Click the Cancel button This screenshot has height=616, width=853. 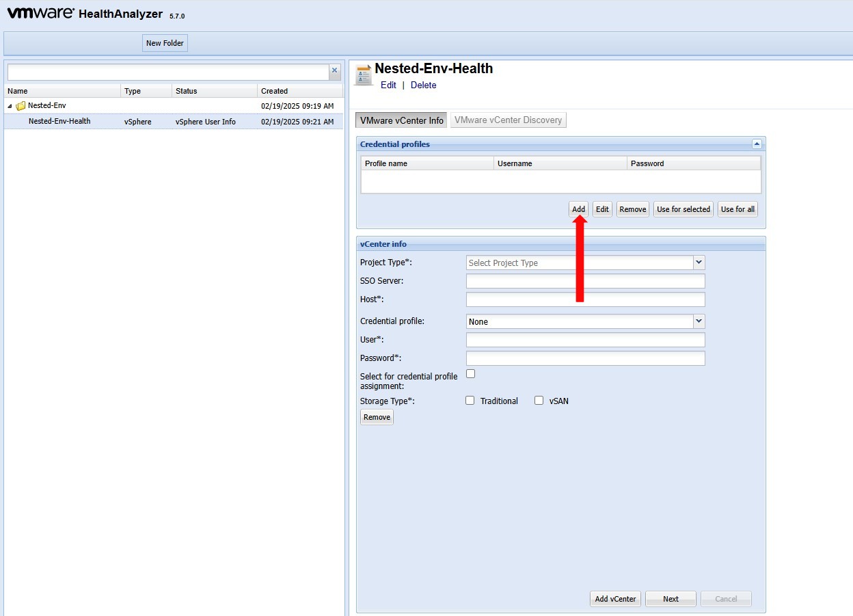[x=726, y=599]
